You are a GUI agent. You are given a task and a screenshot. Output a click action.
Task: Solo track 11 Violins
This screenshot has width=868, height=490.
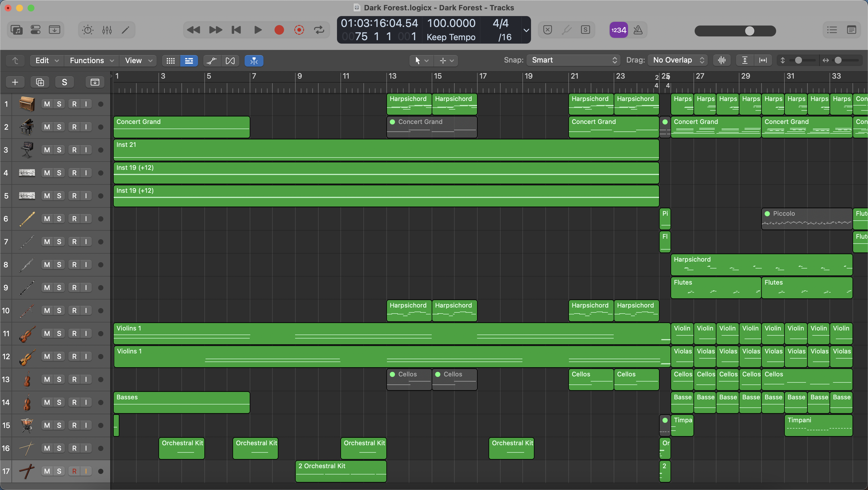coord(59,333)
